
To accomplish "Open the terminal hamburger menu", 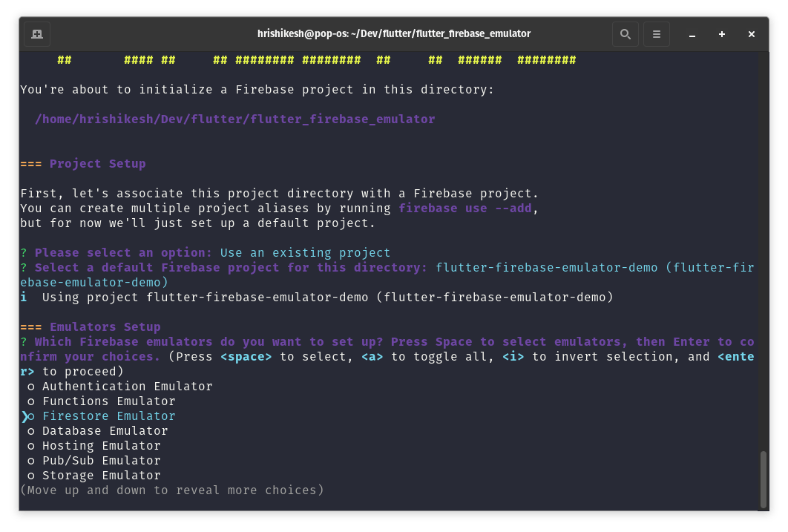I will pyautogui.click(x=656, y=33).
